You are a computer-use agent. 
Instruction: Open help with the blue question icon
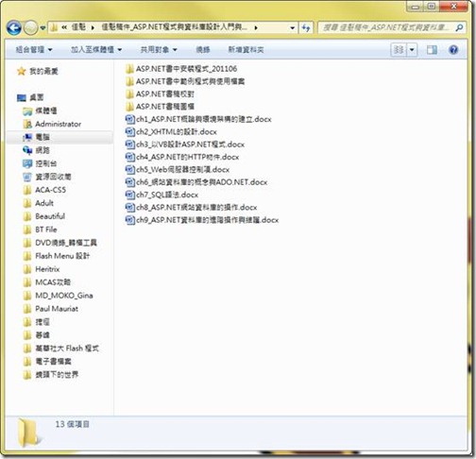click(x=453, y=50)
